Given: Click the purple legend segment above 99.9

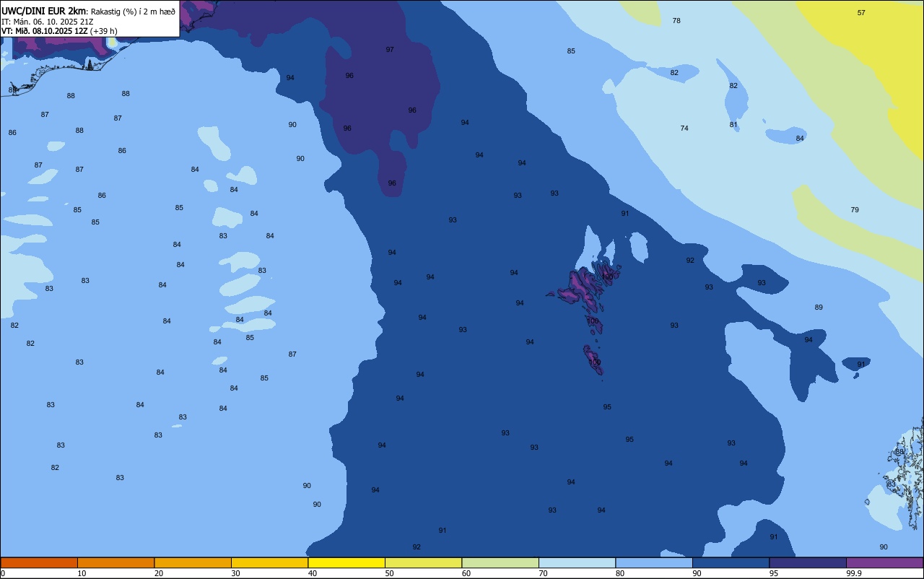Looking at the screenshot, I should coord(884,562).
